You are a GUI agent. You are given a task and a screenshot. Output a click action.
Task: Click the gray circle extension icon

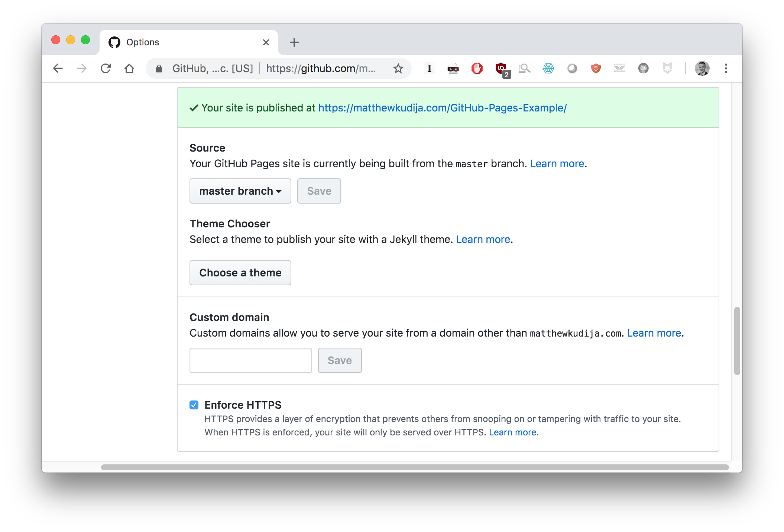click(572, 68)
